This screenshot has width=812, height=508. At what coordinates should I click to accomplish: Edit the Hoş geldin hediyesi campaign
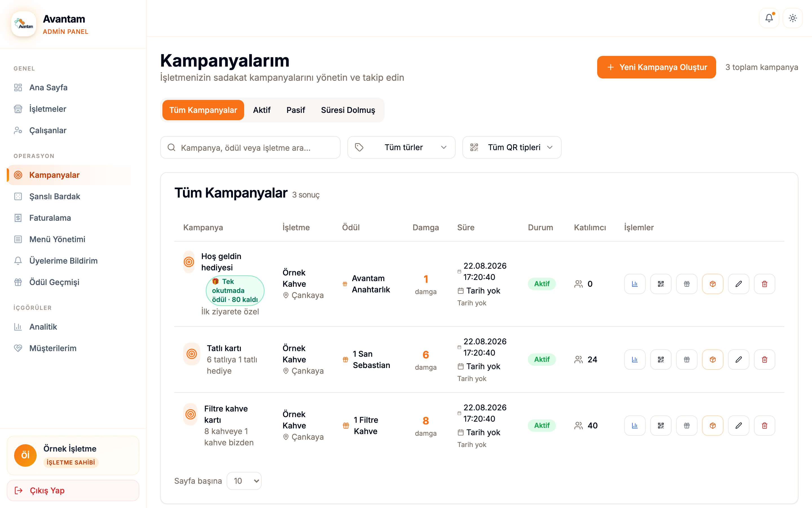pos(738,284)
